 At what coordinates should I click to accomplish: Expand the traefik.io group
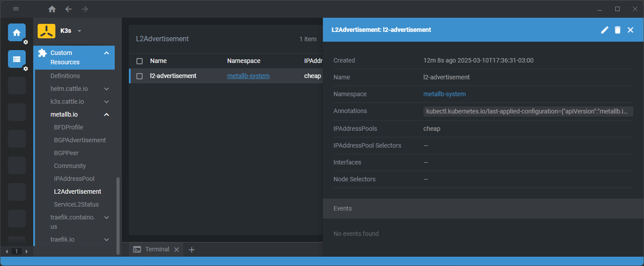pos(106,239)
